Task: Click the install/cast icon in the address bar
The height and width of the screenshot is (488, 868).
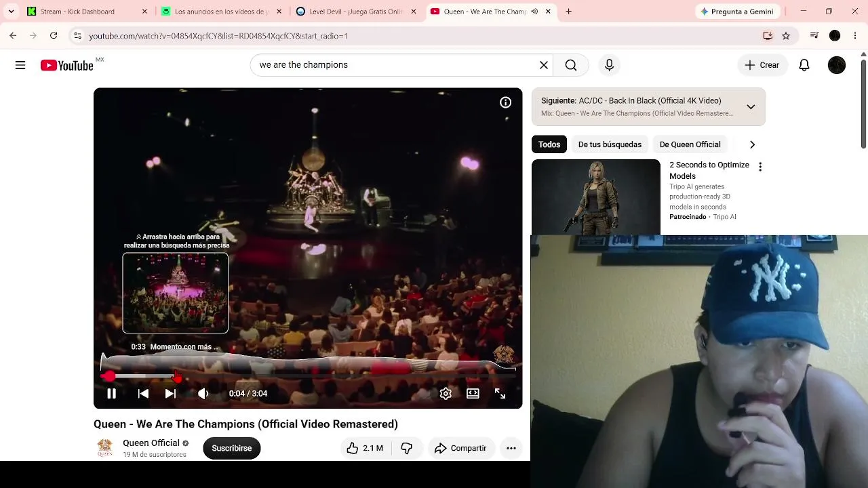Action: tap(768, 36)
